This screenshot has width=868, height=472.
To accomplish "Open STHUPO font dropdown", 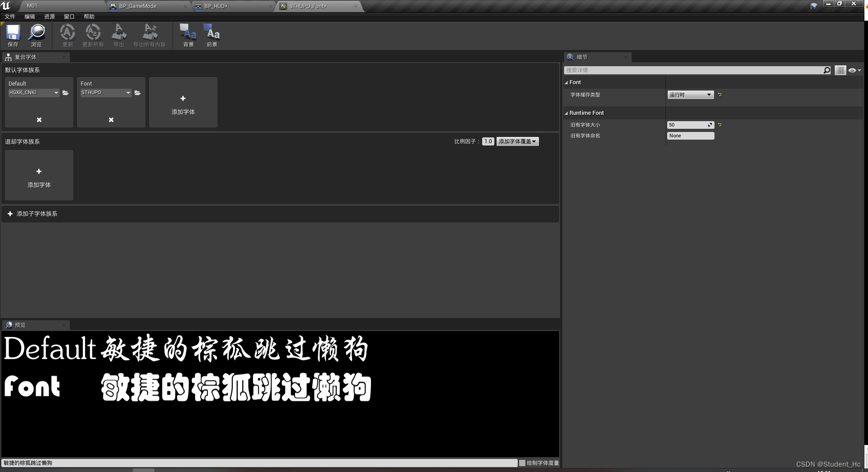I will point(106,93).
